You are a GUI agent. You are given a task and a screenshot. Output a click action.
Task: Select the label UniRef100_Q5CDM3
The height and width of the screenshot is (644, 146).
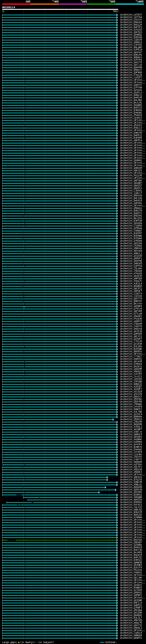(x=131, y=492)
